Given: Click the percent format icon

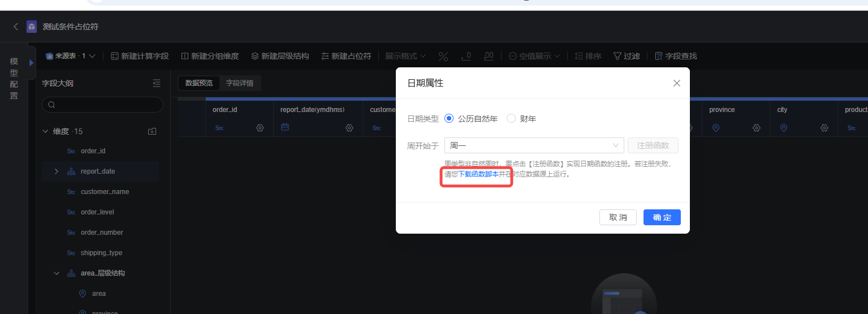Looking at the screenshot, I should pos(443,56).
